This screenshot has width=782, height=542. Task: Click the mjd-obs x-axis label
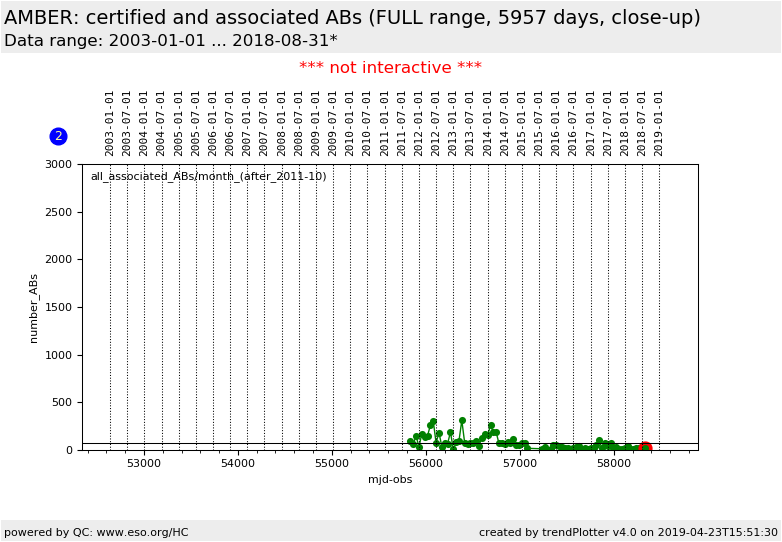pos(390,480)
